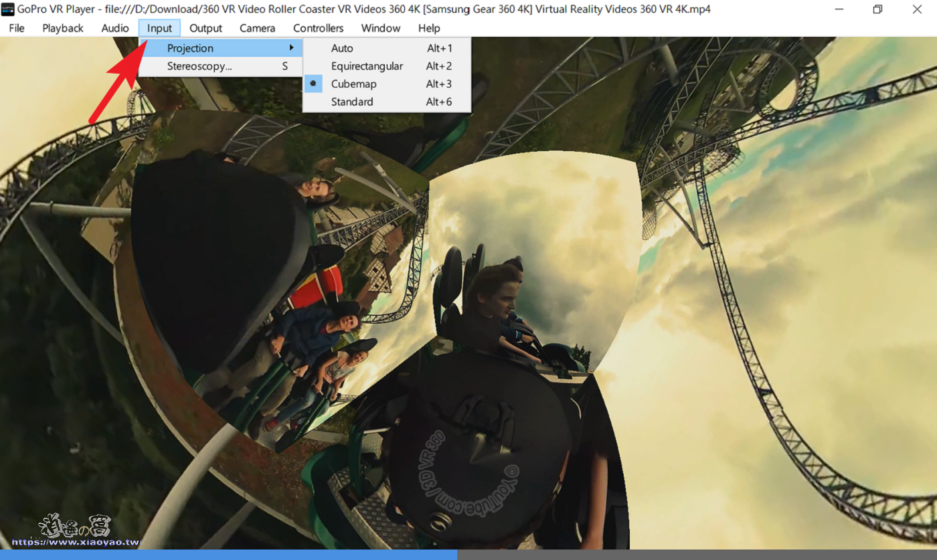Open the Playback menu
The height and width of the screenshot is (560, 937).
point(63,28)
